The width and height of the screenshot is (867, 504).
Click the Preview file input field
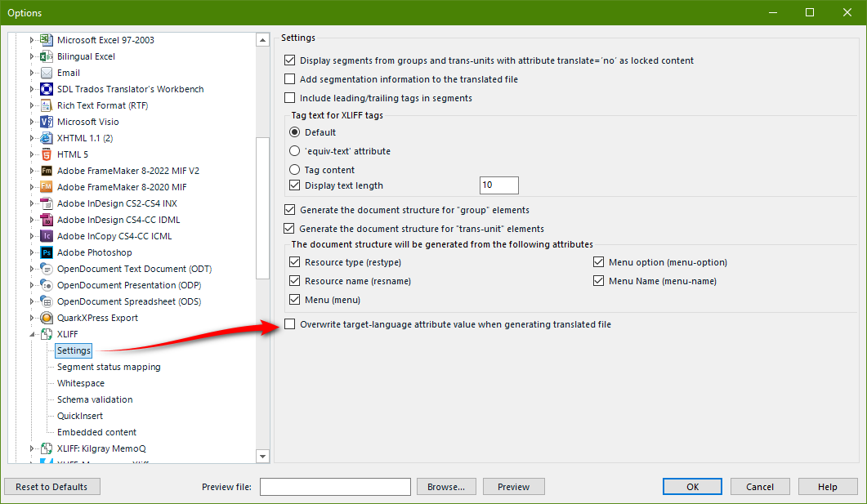(x=335, y=487)
